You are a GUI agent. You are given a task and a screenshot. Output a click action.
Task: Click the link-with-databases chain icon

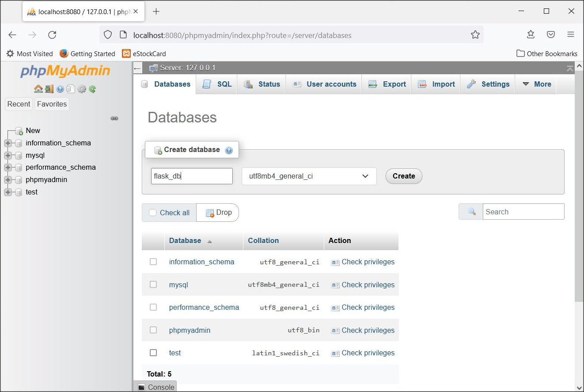click(114, 118)
